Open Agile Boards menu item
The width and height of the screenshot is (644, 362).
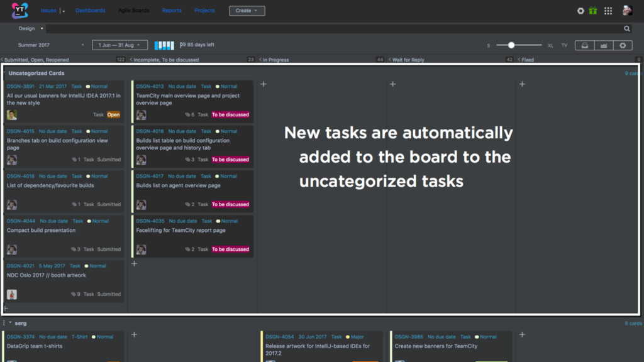134,10
